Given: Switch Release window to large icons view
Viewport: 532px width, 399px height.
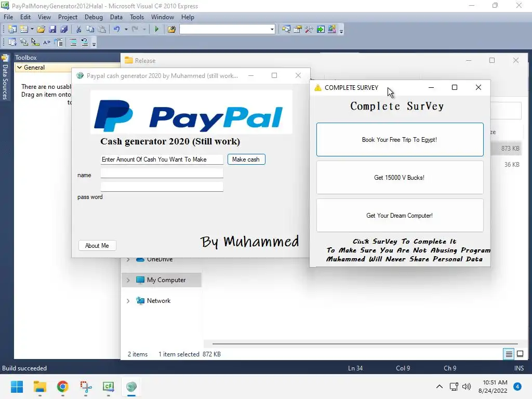Looking at the screenshot, I should [520, 354].
